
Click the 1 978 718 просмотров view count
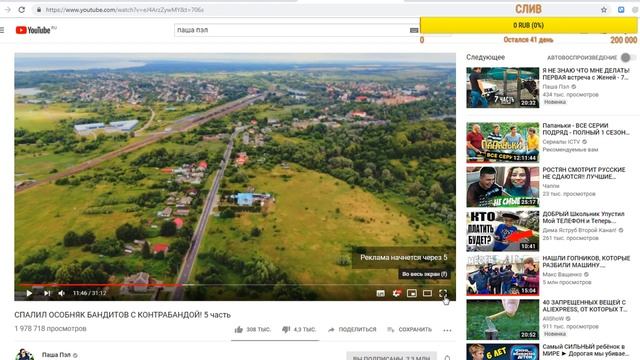click(50, 329)
